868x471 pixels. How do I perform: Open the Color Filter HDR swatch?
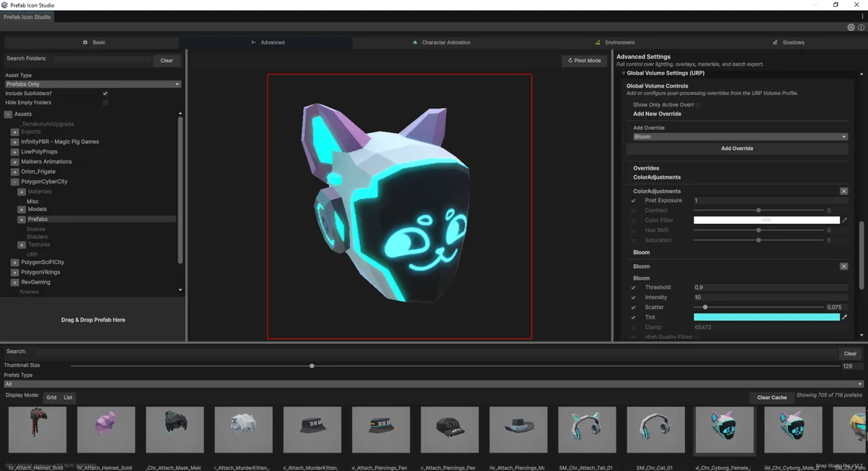(766, 221)
